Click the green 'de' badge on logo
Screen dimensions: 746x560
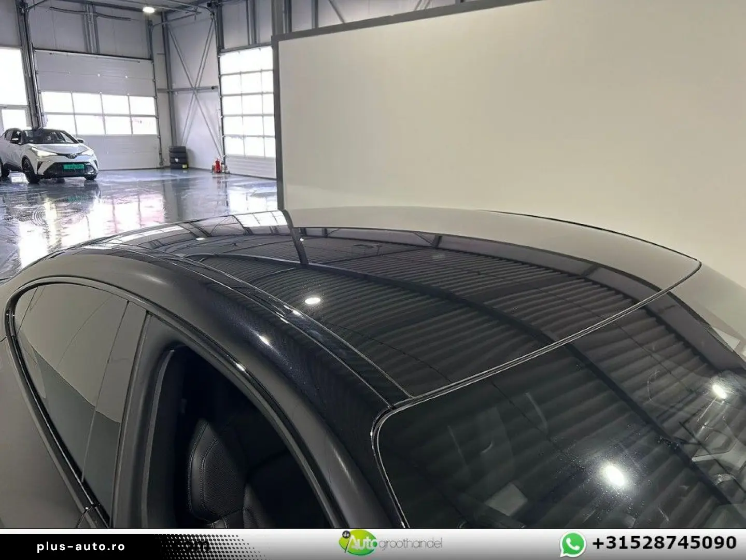coord(345,535)
